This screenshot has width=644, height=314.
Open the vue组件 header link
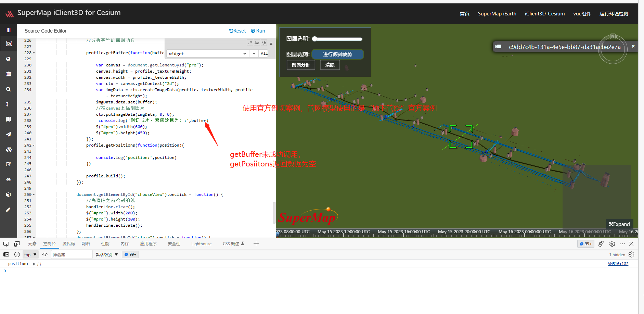click(x=582, y=14)
